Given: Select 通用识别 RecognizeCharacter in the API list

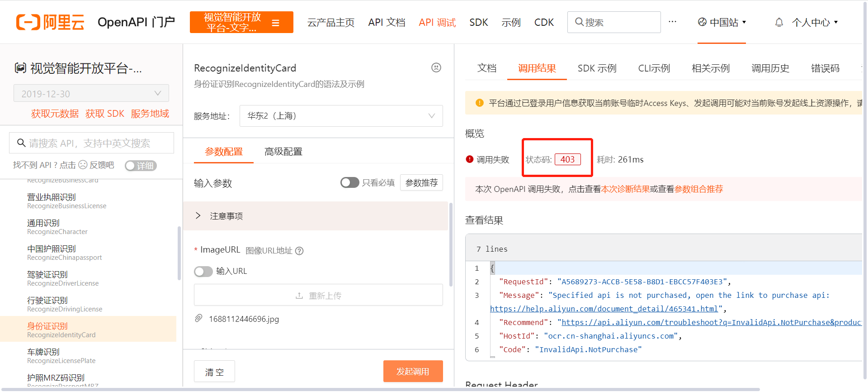Looking at the screenshot, I should pos(57,227).
